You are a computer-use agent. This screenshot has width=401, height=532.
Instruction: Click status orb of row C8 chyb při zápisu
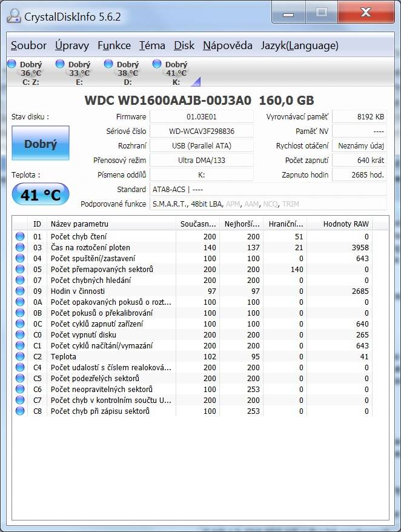20,411
